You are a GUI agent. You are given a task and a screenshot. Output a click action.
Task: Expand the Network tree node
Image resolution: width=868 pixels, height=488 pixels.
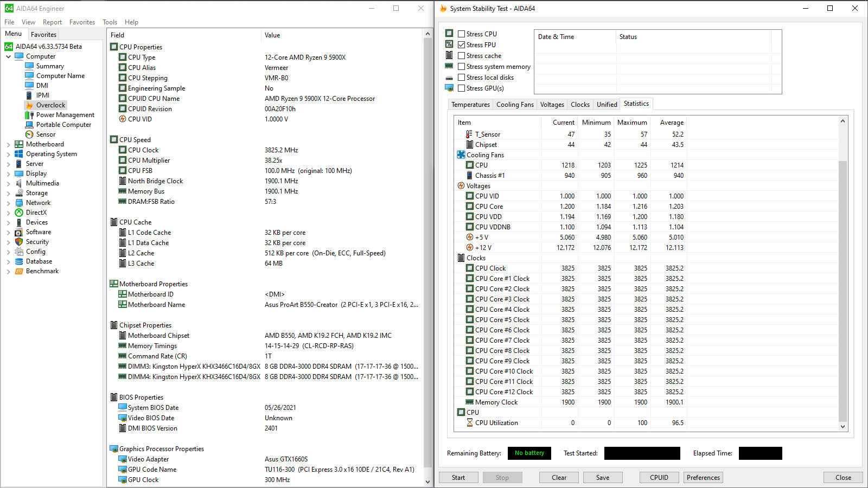tap(9, 203)
